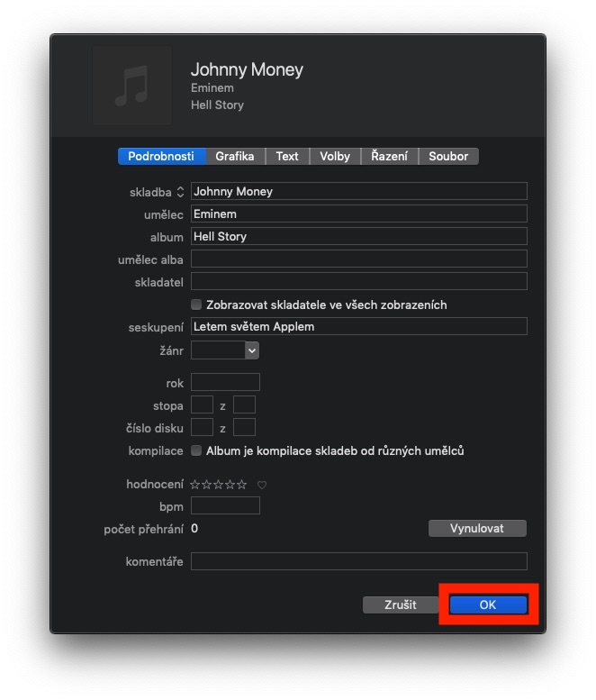Screen dimensions: 596x700
Task: Click the empty skladatel field
Action: (359, 281)
